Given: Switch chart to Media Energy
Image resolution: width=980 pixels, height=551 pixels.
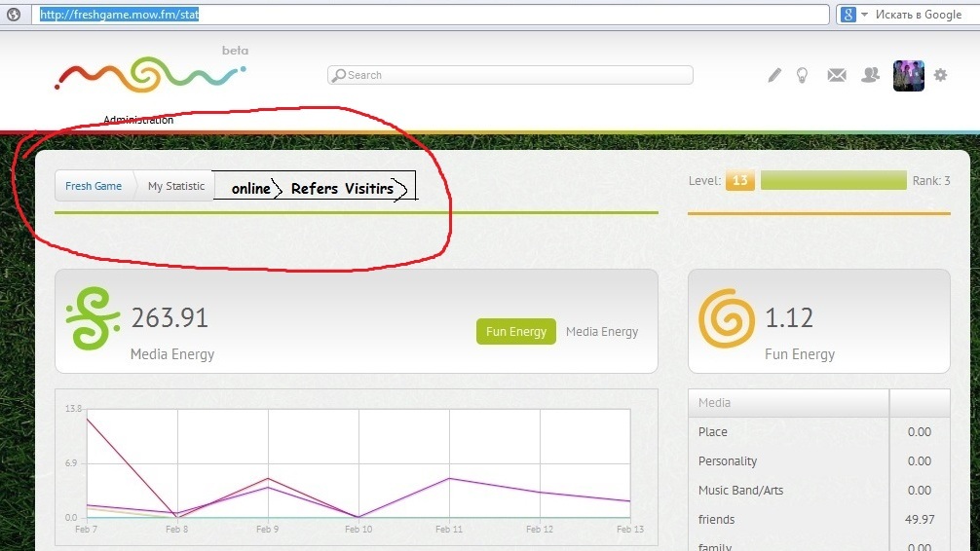Looking at the screenshot, I should pos(602,332).
